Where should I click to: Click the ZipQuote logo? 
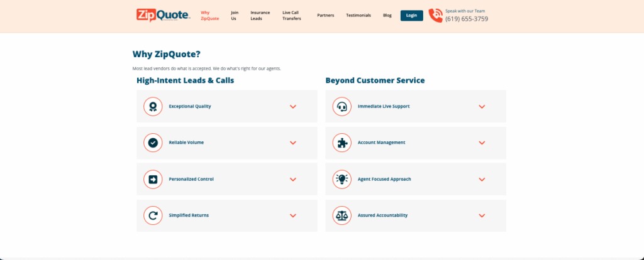163,14
